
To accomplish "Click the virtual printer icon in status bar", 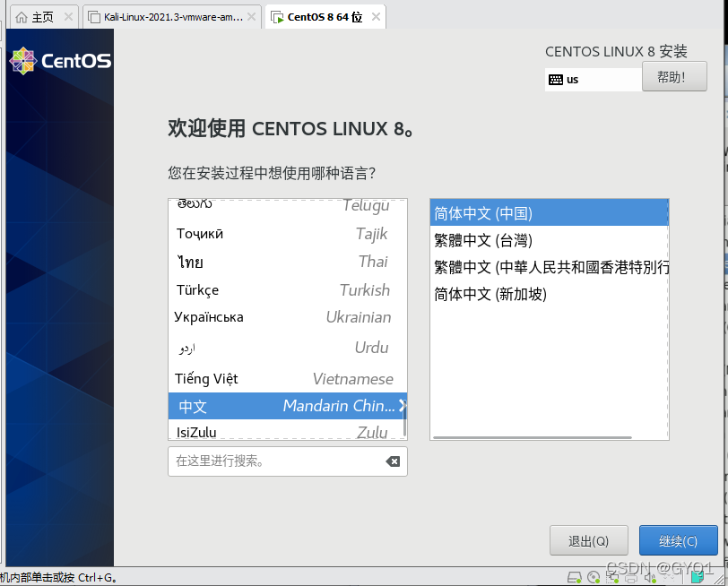I will 629,578.
